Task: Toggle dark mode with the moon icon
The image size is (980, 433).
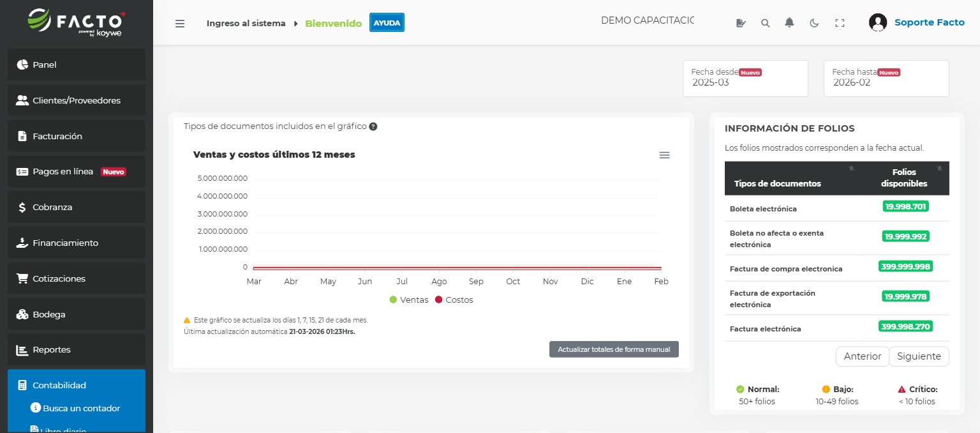Action: click(814, 22)
